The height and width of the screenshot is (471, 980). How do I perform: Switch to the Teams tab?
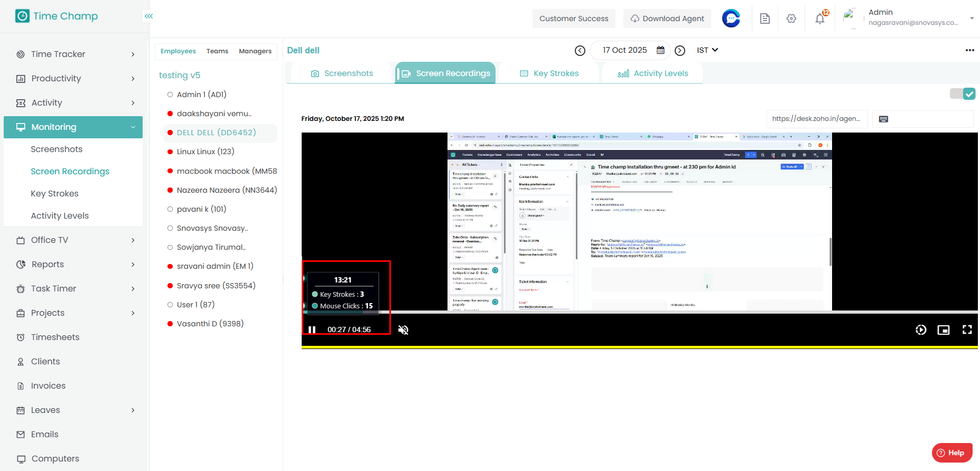point(217,51)
